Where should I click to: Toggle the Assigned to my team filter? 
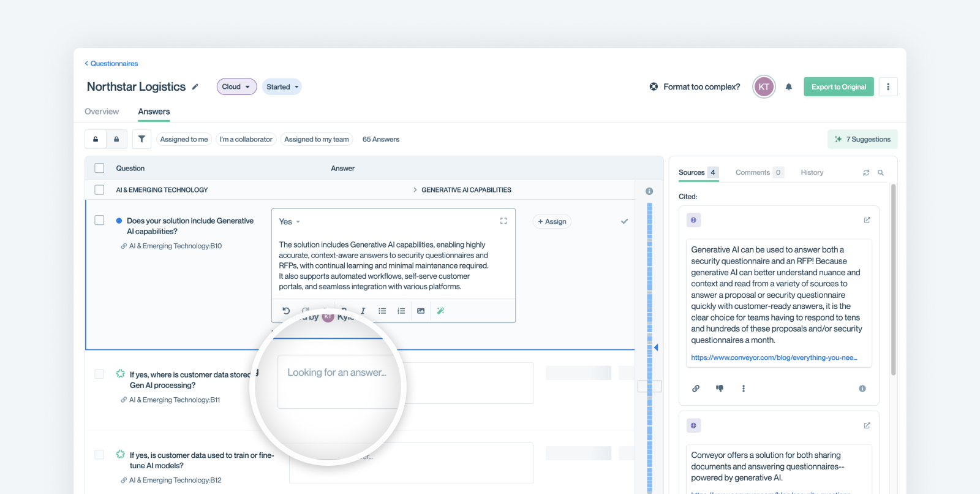316,139
